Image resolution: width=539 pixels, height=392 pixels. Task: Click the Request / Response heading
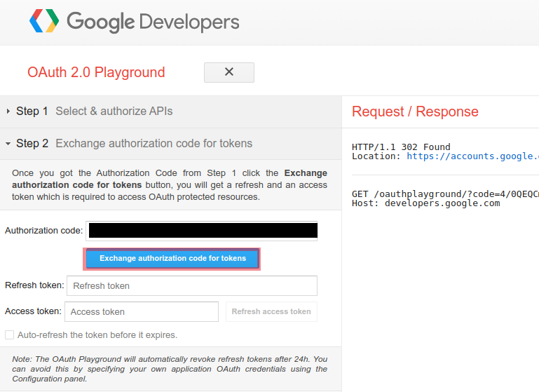tap(415, 111)
